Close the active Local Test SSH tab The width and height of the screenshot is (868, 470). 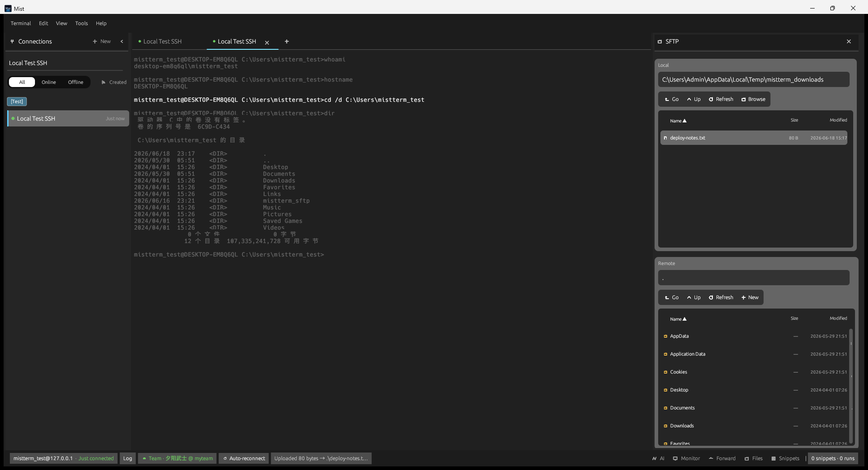click(x=267, y=43)
